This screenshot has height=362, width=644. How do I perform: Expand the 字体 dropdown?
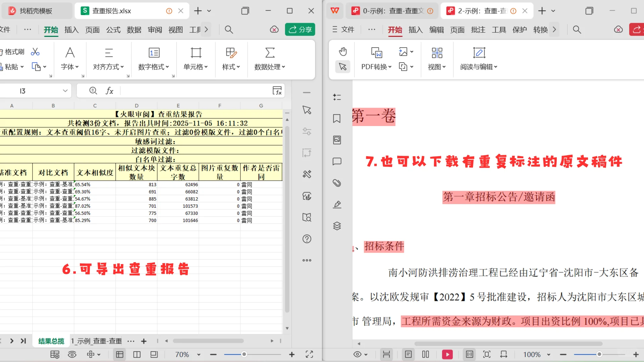70,66
